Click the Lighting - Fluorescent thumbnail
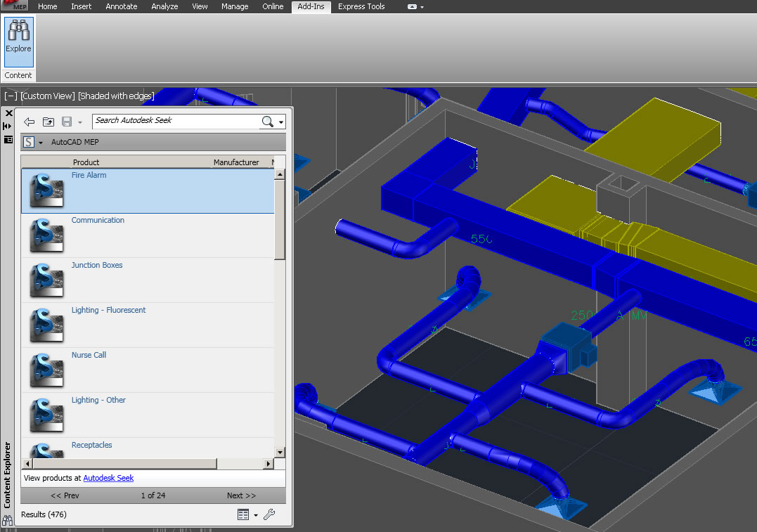The height and width of the screenshot is (532, 757). pos(46,325)
